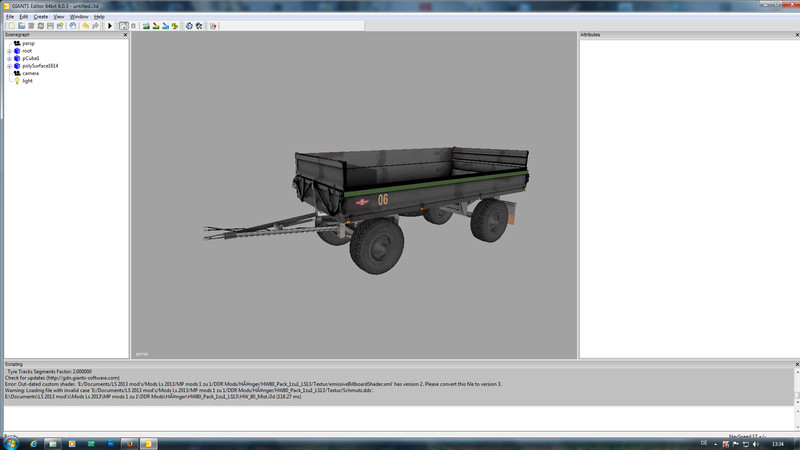The height and width of the screenshot is (450, 800).
Task: Click the blue window-shaped toolbar icon
Action: coord(72,26)
